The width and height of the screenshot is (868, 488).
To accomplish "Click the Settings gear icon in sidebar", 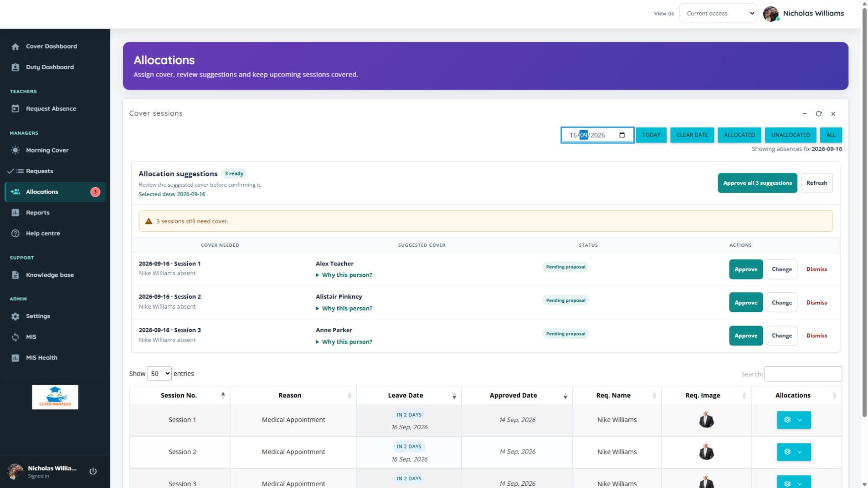I will [x=15, y=316].
